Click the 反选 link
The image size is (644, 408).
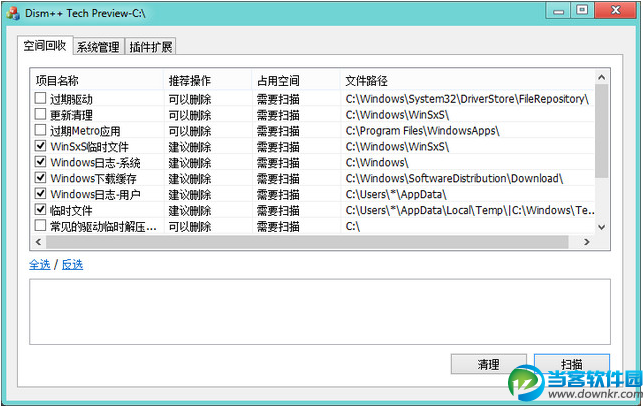[x=72, y=265]
